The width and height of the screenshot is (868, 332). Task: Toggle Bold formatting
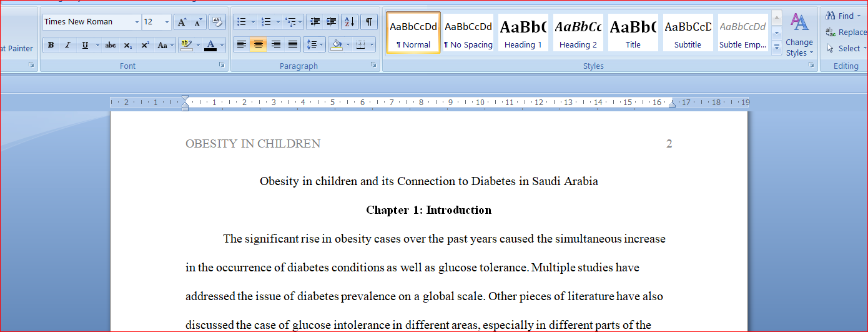(51, 45)
